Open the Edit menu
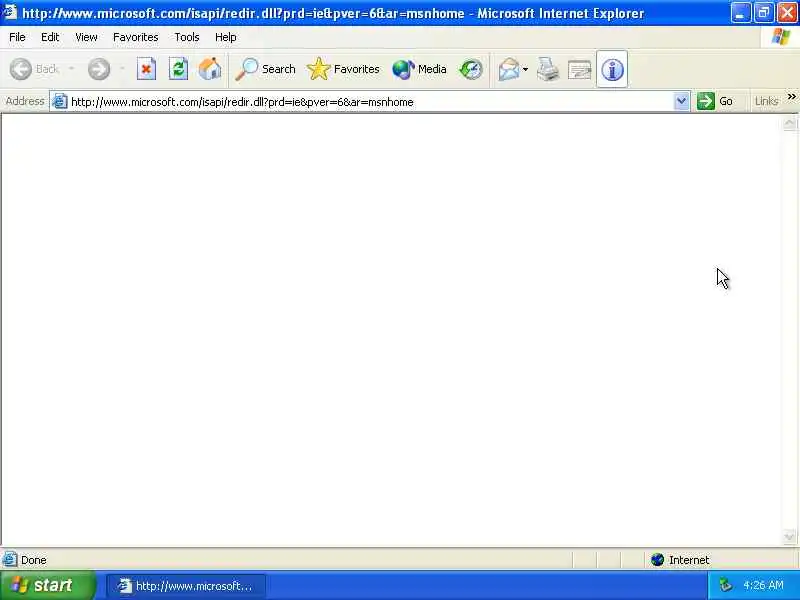 click(x=50, y=37)
